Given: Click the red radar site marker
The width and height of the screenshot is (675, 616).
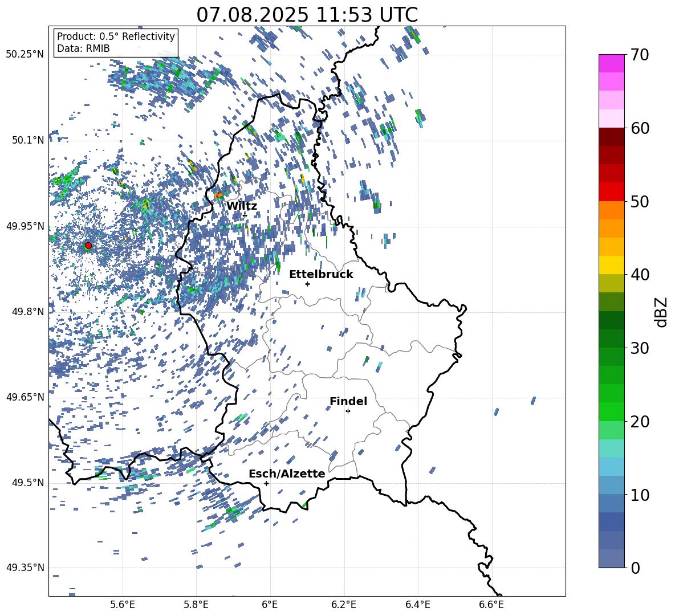Looking at the screenshot, I should (x=88, y=246).
